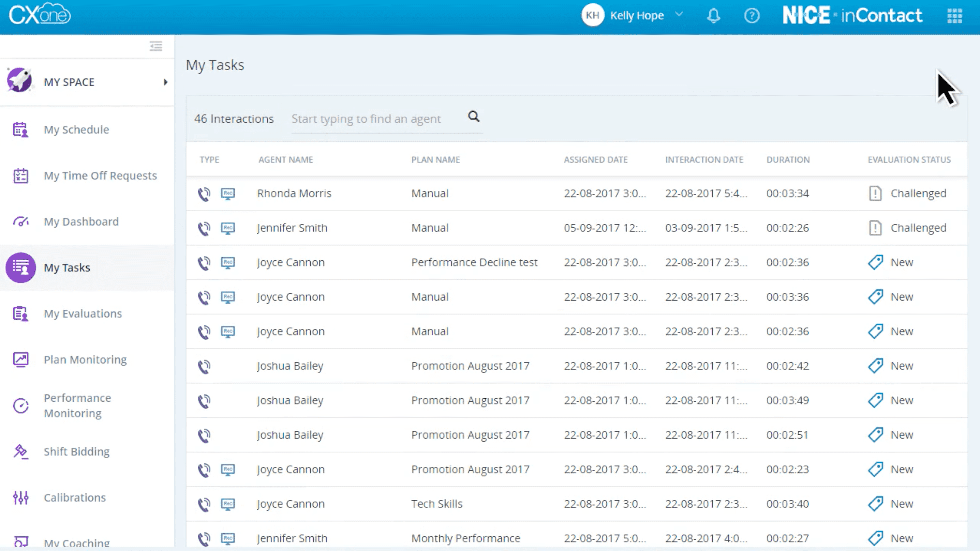Collapse the sidebar with the hamburger icon
The image size is (980, 552).
[155, 46]
